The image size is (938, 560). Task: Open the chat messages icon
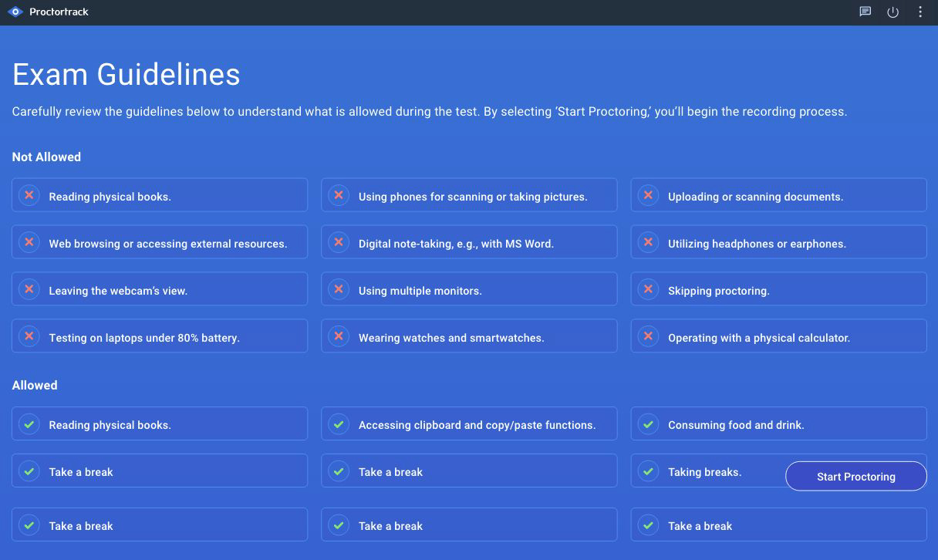[x=865, y=12]
